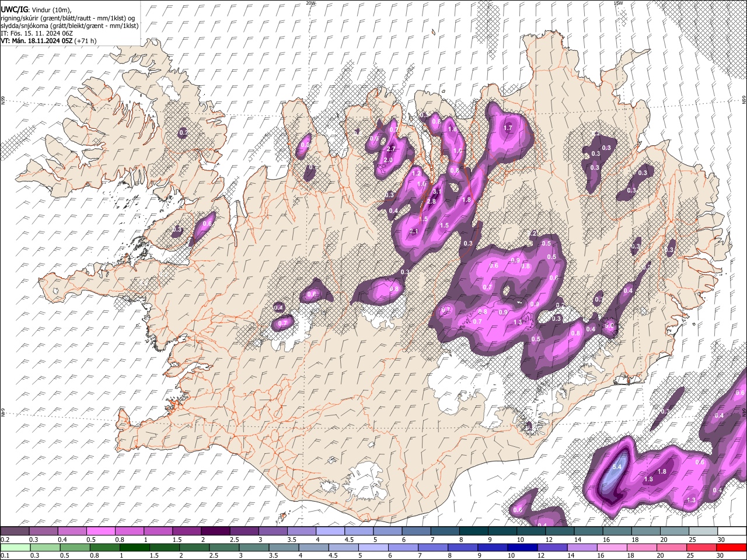Viewport: 747px width, 560px height.
Task: Click the '20W' longitude label at the top
Action: click(x=310, y=3)
